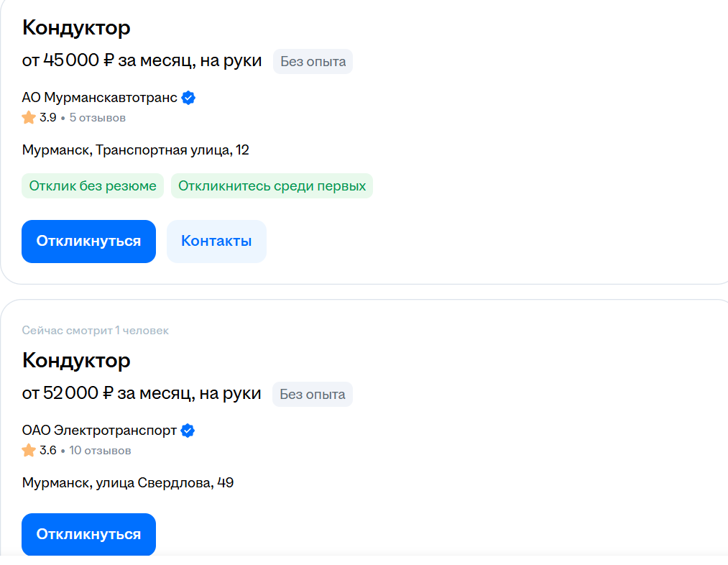This screenshot has width=728, height=565.
Task: Click the star icon beside the 3.9 rating
Action: (29, 117)
